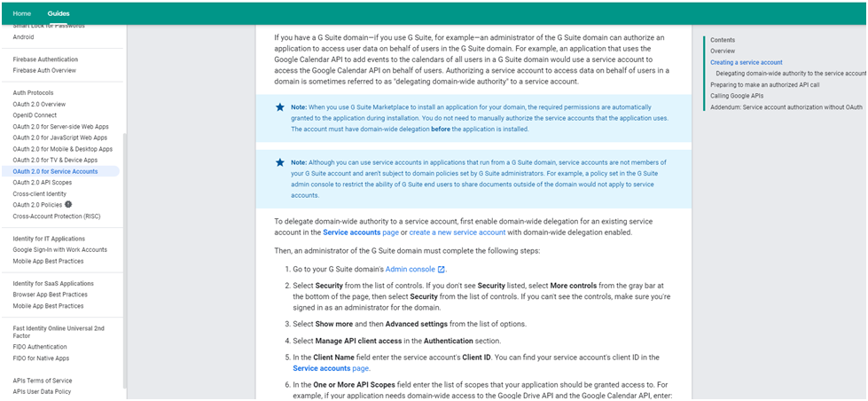Jump to Addendum: Service account authorization without OAuth
This screenshot has height=401, width=868.
click(x=786, y=106)
